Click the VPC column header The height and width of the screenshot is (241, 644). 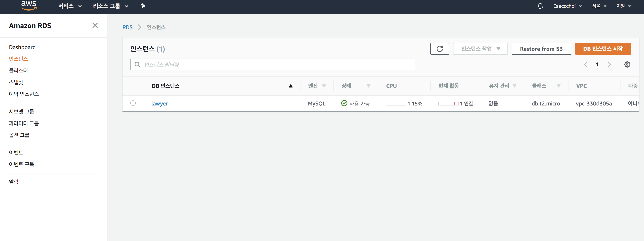[x=581, y=86]
